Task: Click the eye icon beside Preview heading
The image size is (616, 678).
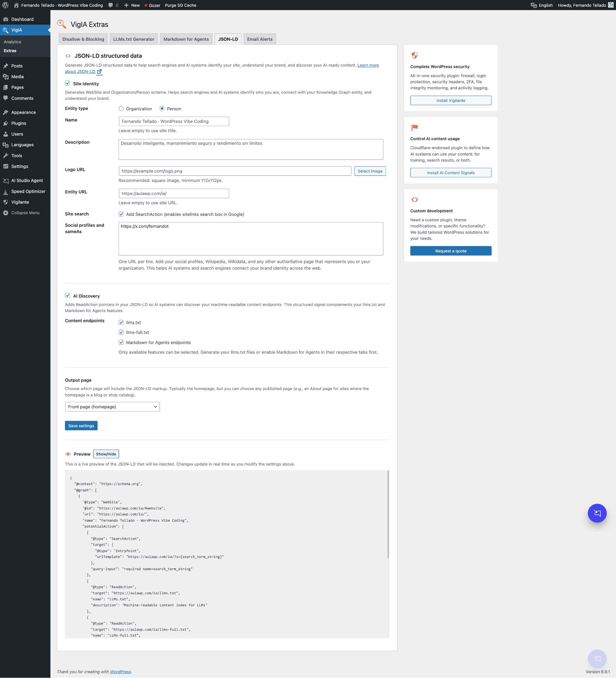Action: (x=68, y=454)
